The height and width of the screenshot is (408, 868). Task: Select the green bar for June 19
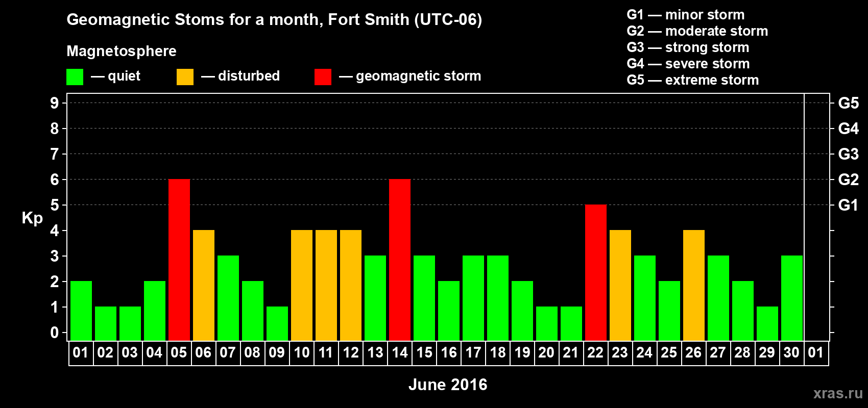pyautogui.click(x=522, y=311)
